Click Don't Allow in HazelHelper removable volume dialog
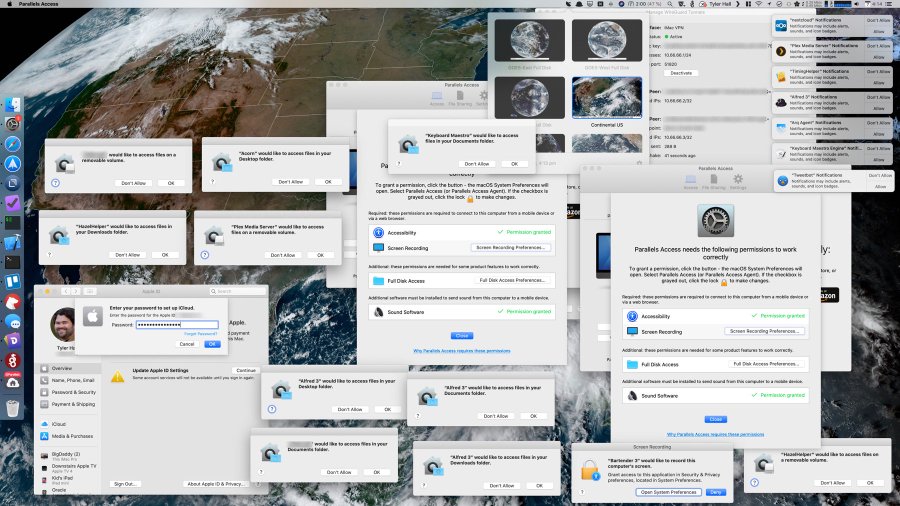The width and height of the screenshot is (900, 506). pos(832,483)
